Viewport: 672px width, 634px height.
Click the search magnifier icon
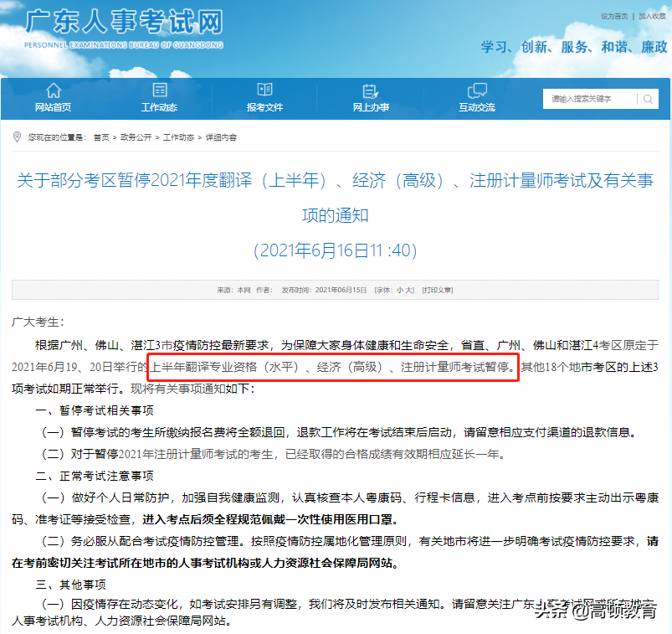(647, 99)
